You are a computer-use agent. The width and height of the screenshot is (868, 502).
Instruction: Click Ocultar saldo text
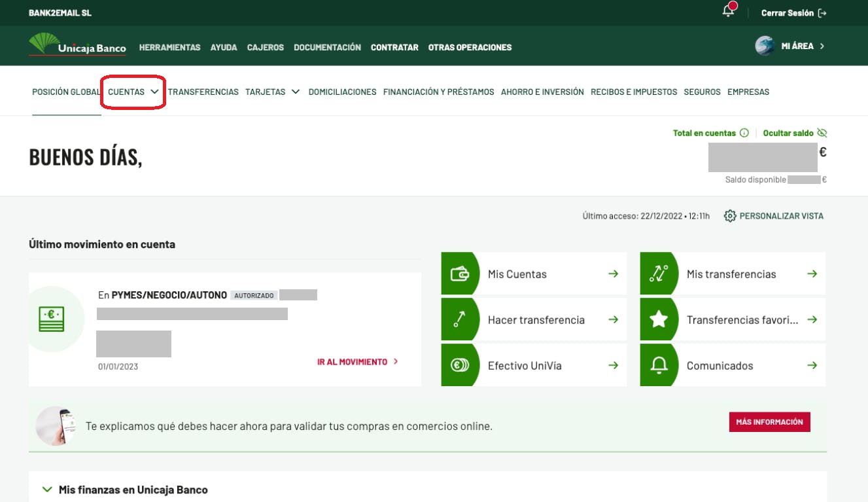coord(788,133)
